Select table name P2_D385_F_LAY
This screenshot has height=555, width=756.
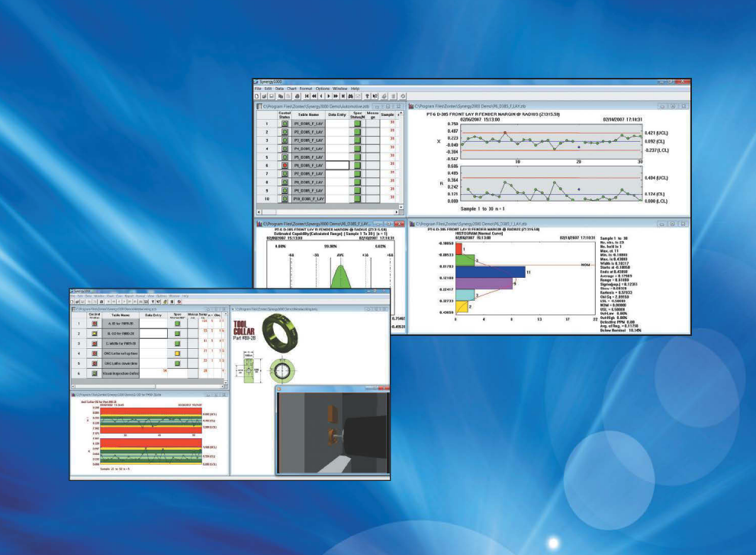click(x=308, y=132)
